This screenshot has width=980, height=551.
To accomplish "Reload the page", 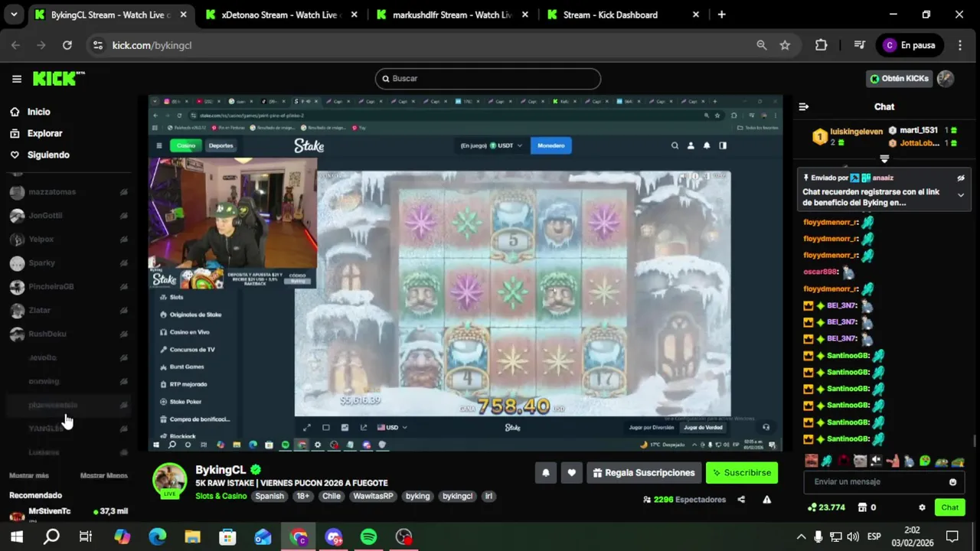I will tap(67, 45).
